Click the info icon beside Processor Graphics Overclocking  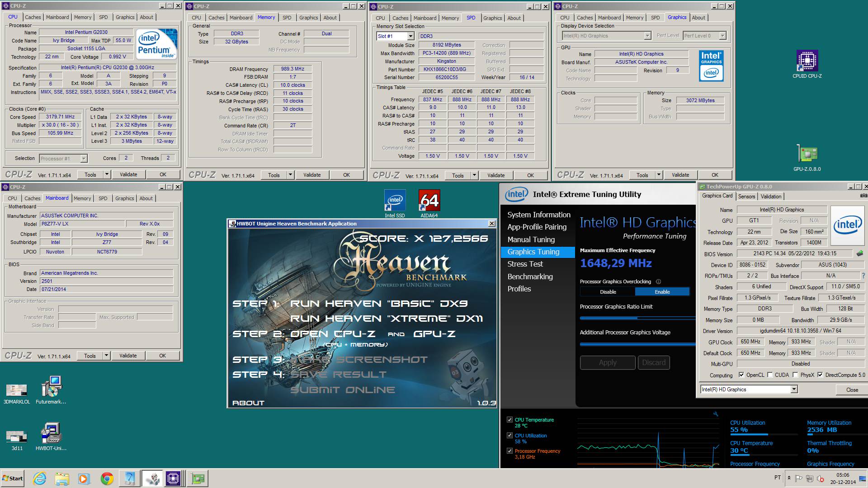(x=658, y=282)
